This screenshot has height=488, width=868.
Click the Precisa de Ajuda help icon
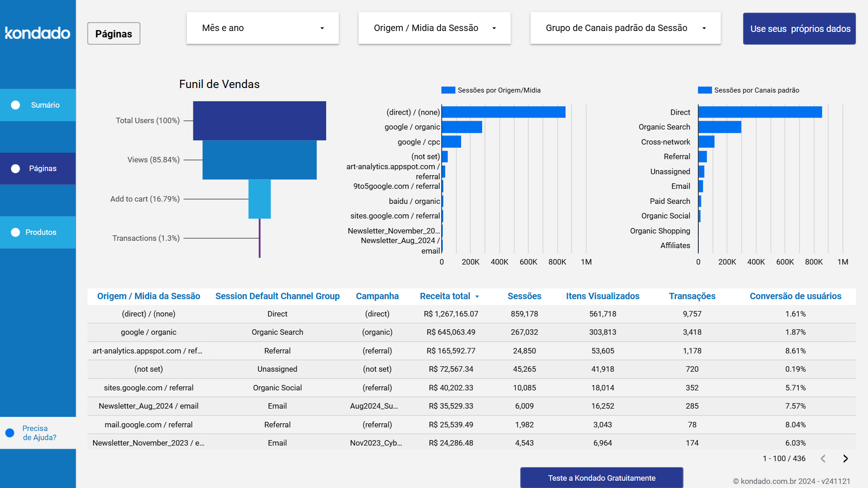(x=10, y=432)
